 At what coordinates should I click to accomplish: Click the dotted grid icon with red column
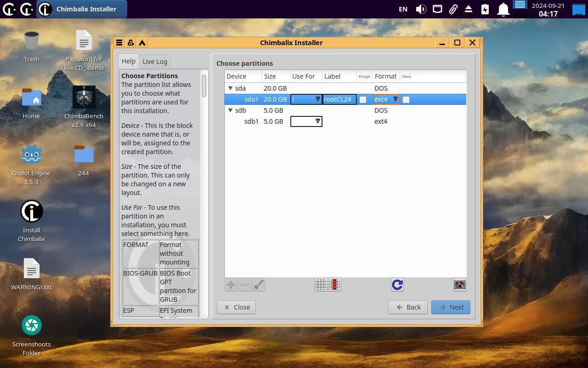tap(335, 285)
